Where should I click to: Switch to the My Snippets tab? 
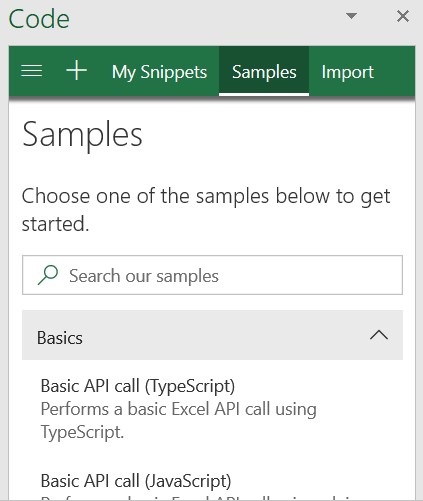click(x=159, y=72)
